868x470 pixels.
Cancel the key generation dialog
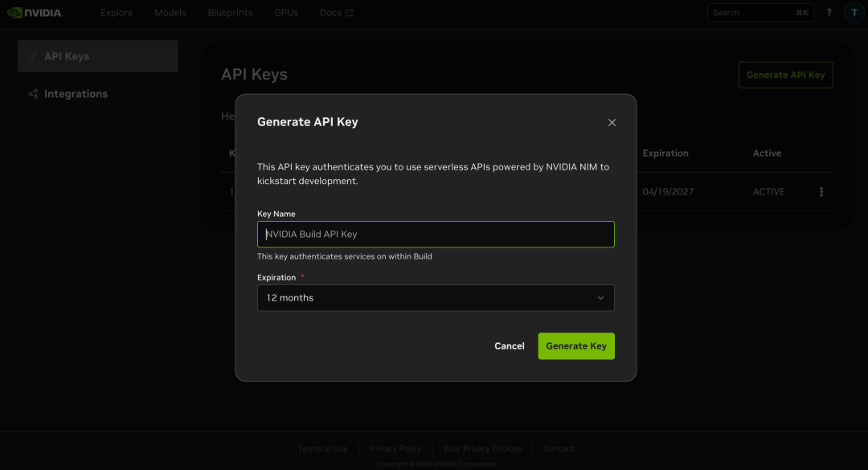509,345
